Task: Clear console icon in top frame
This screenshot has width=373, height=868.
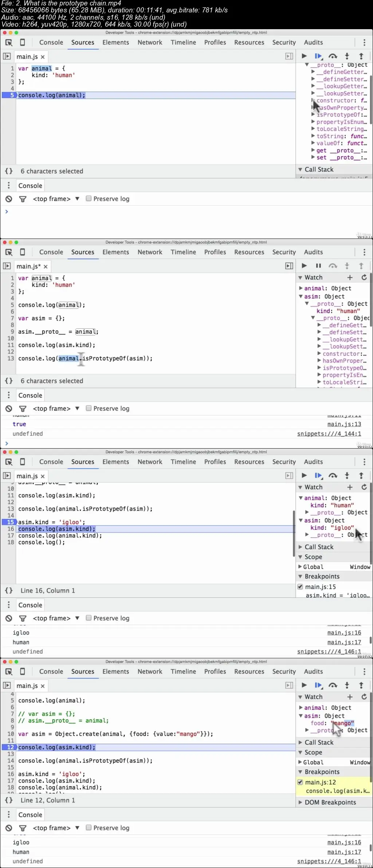Action: point(9,199)
